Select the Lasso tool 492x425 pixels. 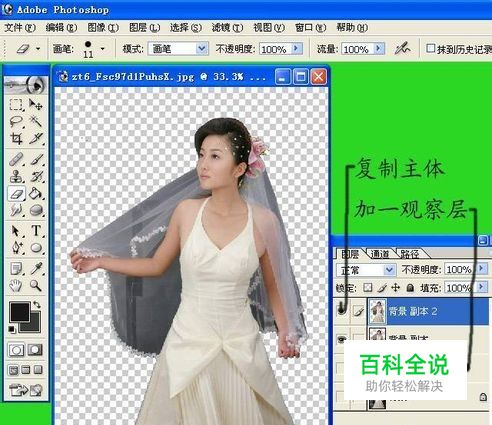(x=16, y=121)
